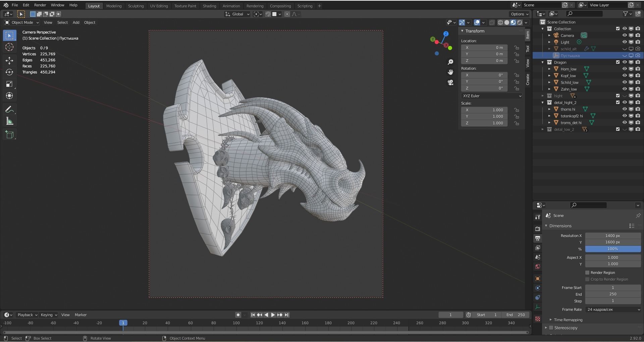The image size is (644, 342).
Task: Toggle X-ray display in viewport header
Action: click(492, 22)
